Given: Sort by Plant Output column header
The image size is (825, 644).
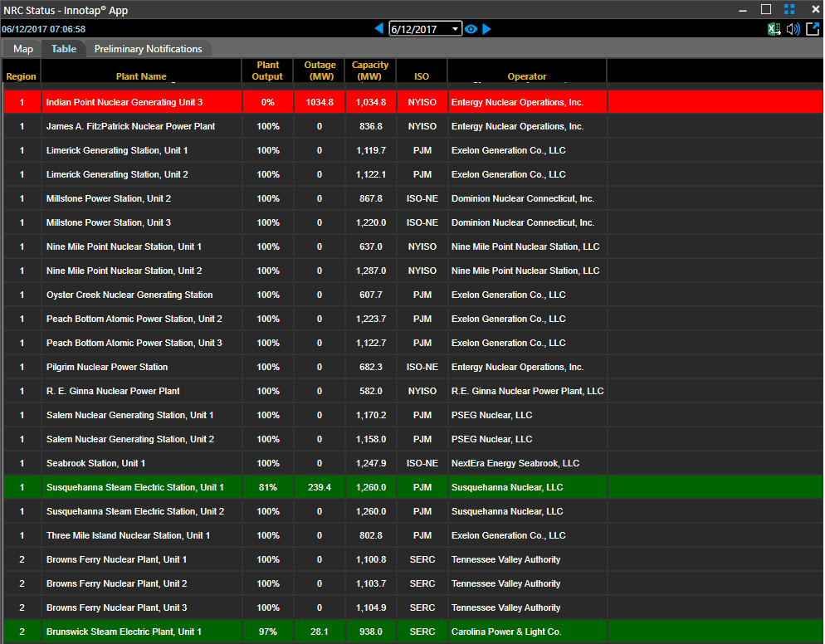Looking at the screenshot, I should (267, 71).
